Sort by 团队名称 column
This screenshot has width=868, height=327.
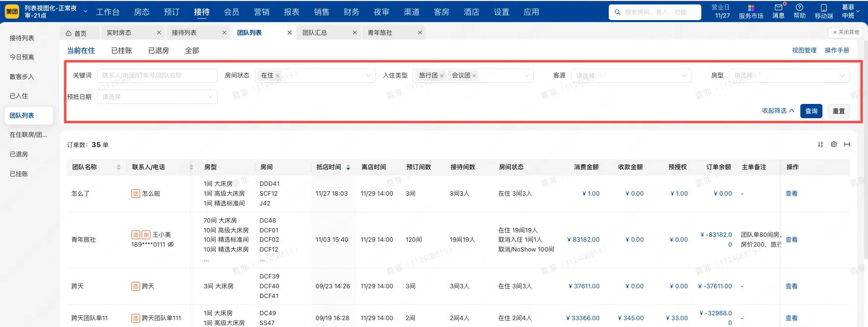119,167
